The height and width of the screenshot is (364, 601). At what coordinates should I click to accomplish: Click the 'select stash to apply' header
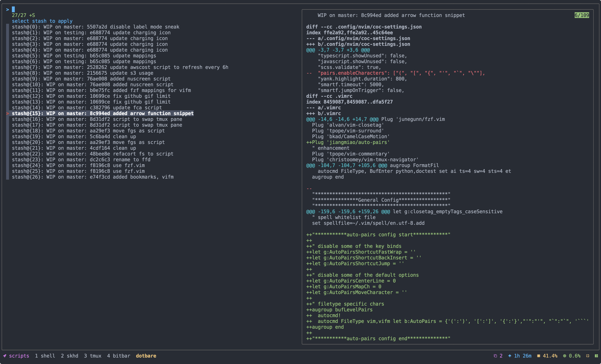[x=42, y=21]
